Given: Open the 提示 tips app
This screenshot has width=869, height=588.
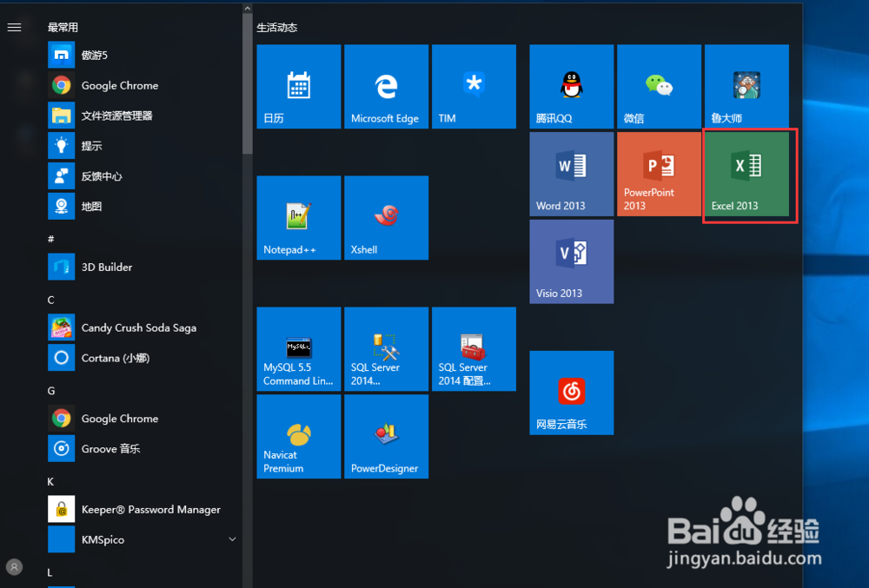Looking at the screenshot, I should tap(143, 146).
